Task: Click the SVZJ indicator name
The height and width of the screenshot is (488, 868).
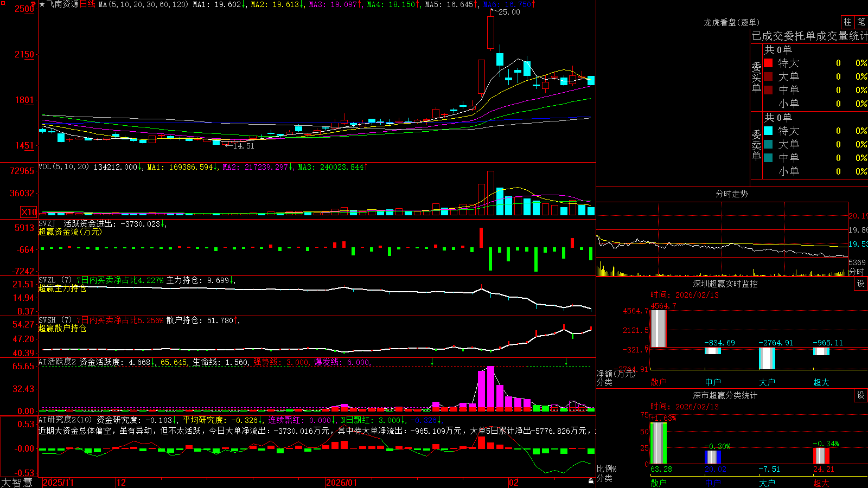Action: [x=47, y=223]
